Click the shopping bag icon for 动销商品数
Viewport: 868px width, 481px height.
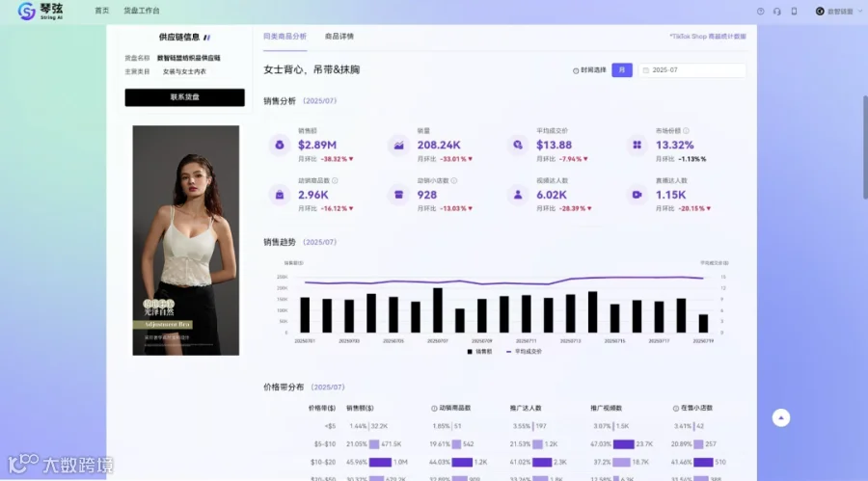coord(280,195)
